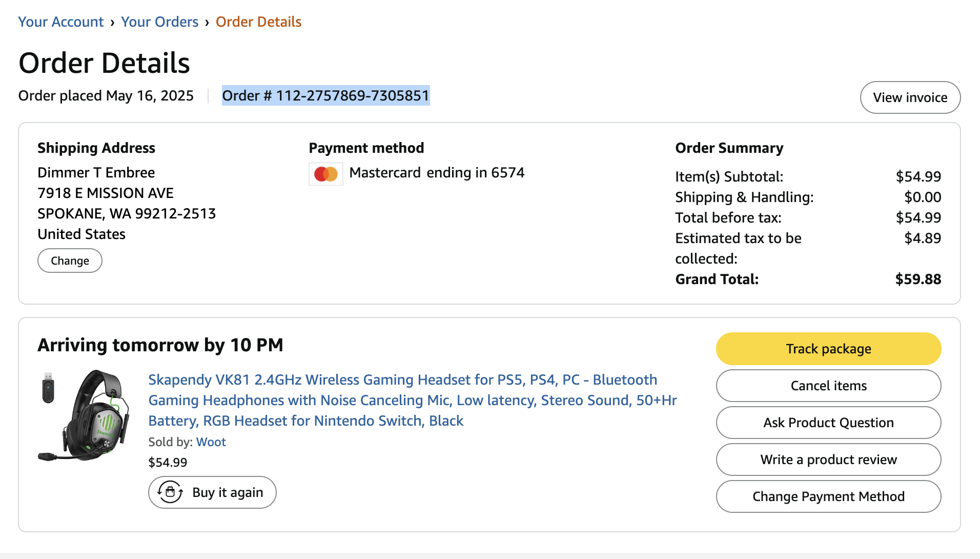Open the gaming headset product thumbnail
This screenshot has width=980, height=559.
click(x=84, y=415)
